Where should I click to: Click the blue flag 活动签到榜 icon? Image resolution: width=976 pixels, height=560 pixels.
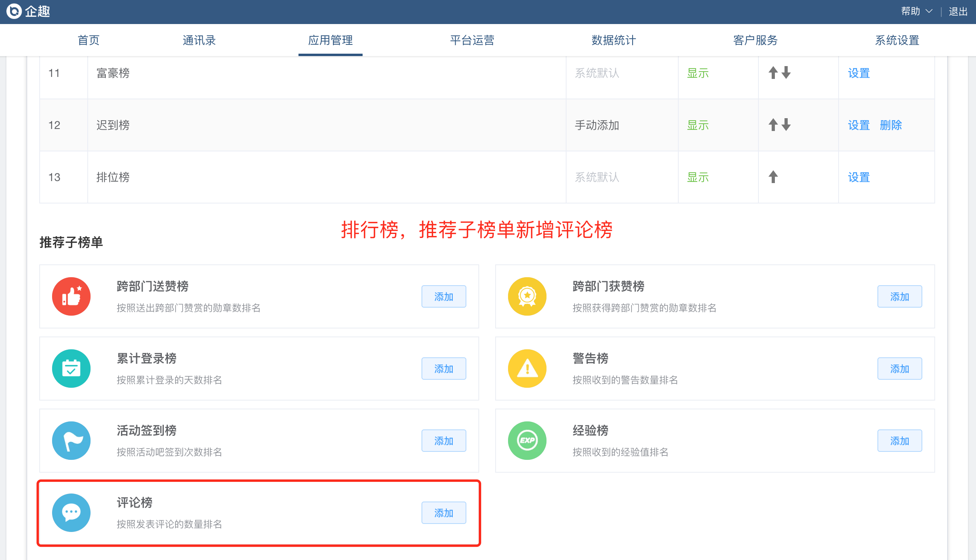tap(71, 441)
